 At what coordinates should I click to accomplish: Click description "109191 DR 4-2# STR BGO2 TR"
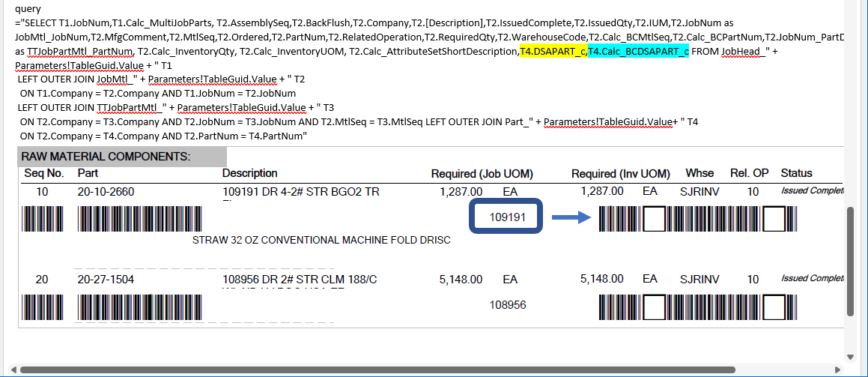300,192
